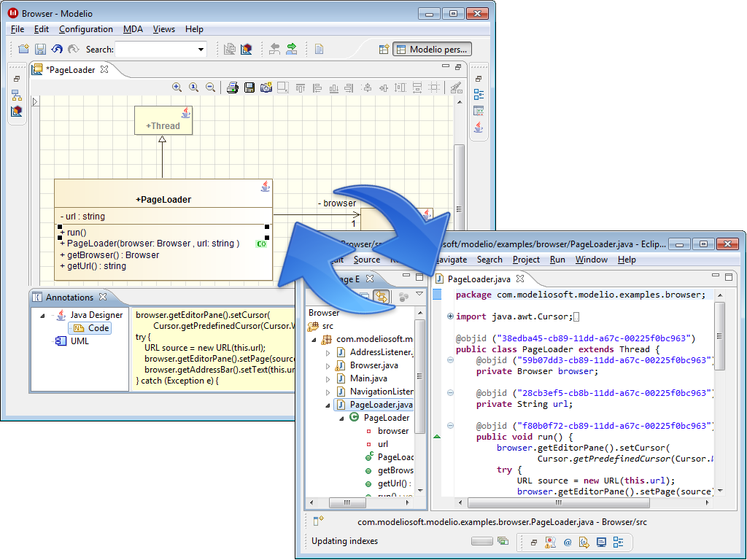Screen dimensions: 747x560
Task: Click the outline icon in Modelio right sidebar
Action: click(479, 94)
